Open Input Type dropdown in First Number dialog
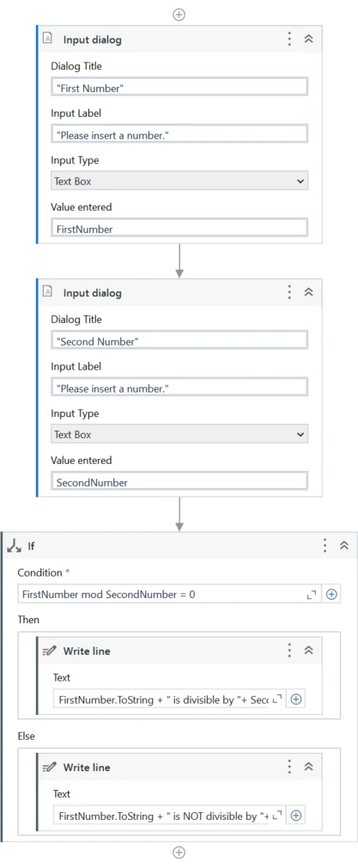 click(179, 181)
